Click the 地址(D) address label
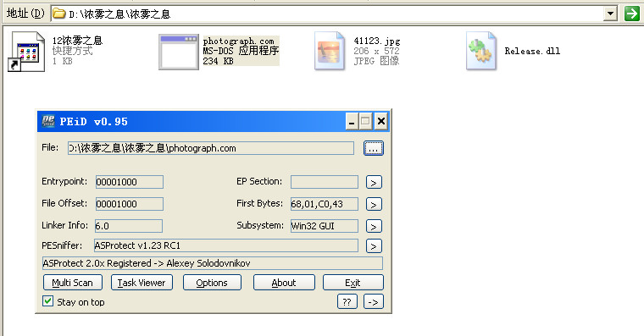 [x=25, y=14]
